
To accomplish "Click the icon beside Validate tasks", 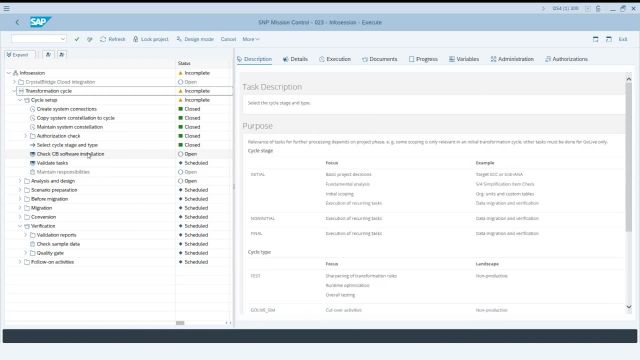I will [x=33, y=163].
